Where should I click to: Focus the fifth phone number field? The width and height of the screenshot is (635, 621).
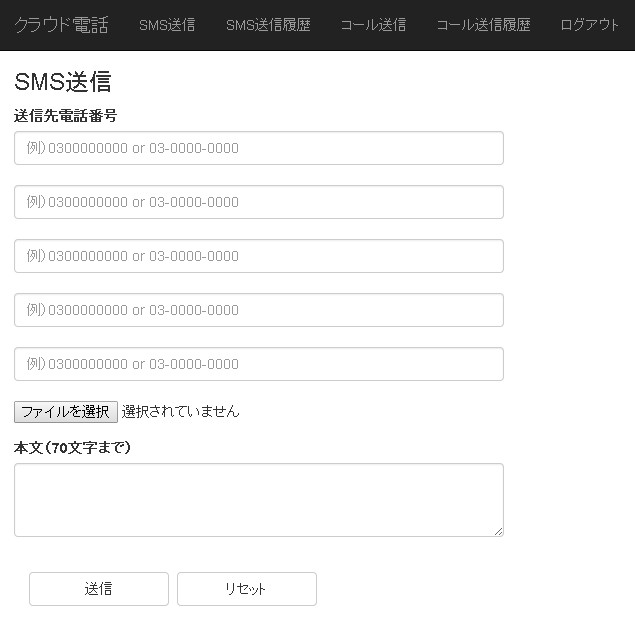(x=258, y=364)
